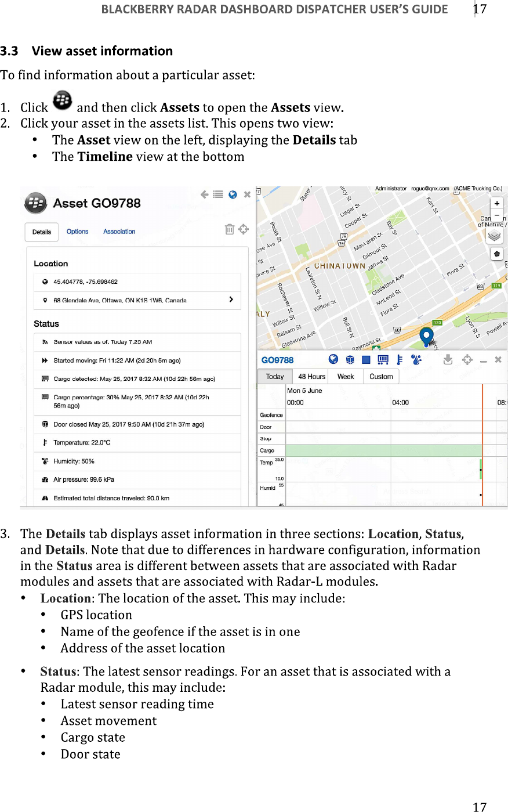This screenshot has height=812, width=508.
Task: Close the Asset GO9788 panel
Action: 247,194
